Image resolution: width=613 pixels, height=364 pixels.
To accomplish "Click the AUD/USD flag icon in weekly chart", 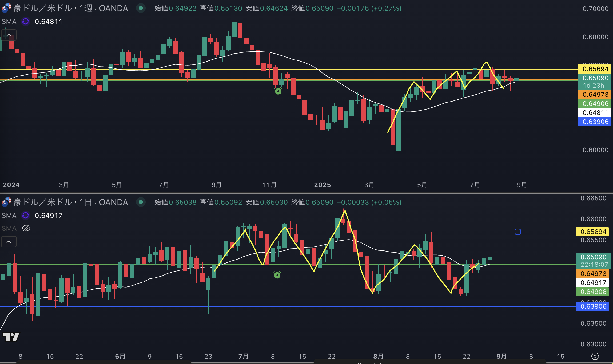I will (x=6, y=8).
